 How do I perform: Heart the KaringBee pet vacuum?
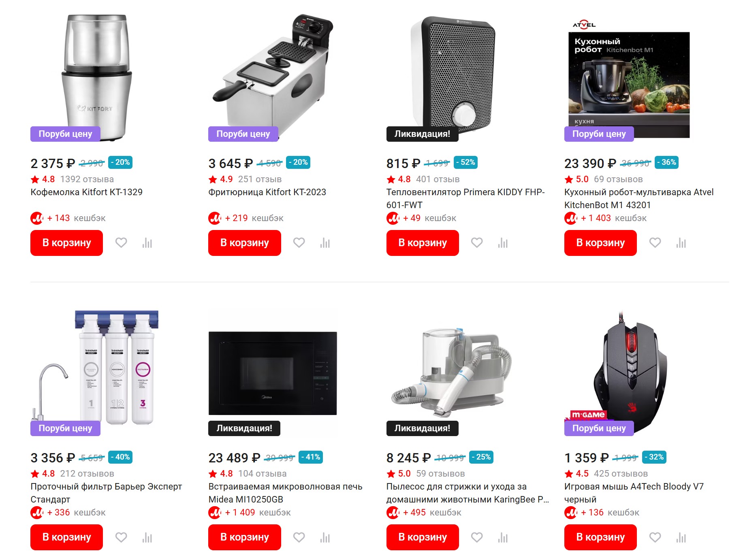(477, 537)
